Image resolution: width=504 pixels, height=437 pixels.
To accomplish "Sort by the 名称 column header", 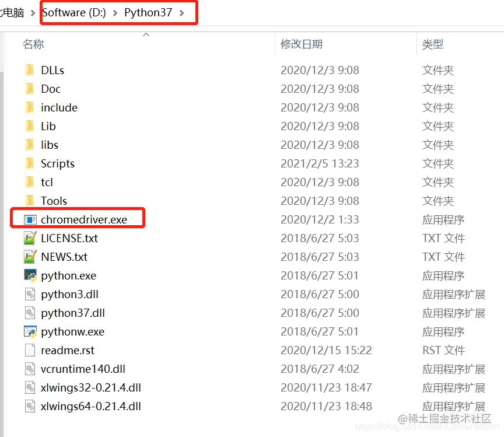I will click(x=33, y=44).
